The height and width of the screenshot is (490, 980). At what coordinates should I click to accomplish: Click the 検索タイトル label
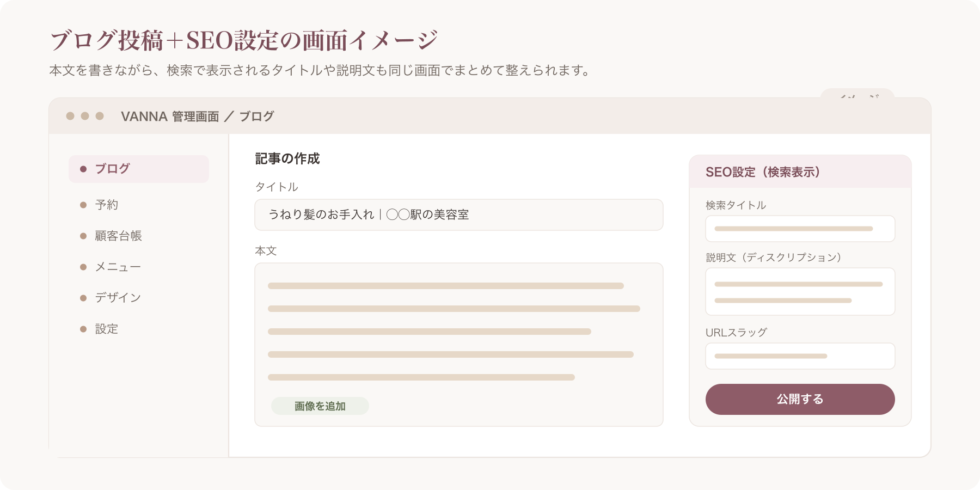736,205
